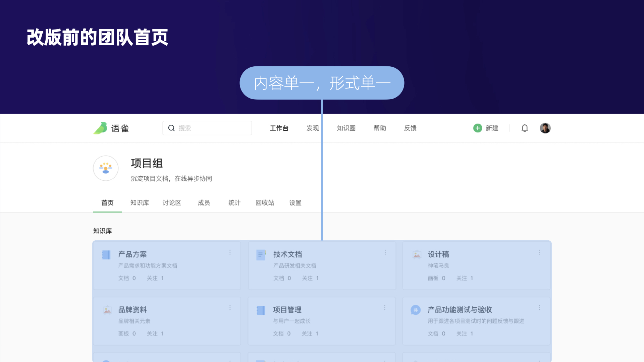Go to 工作台 in top navigation

point(279,128)
